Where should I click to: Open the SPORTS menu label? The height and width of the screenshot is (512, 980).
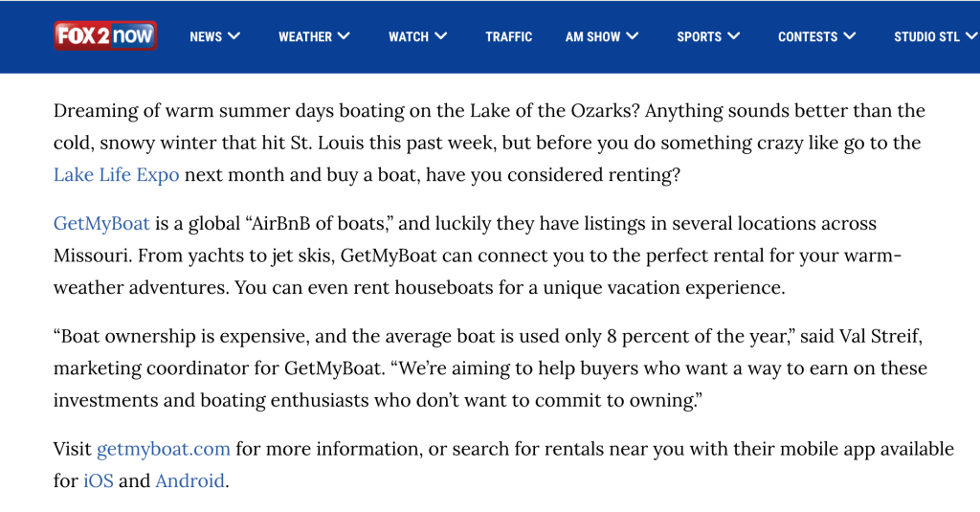tap(699, 37)
